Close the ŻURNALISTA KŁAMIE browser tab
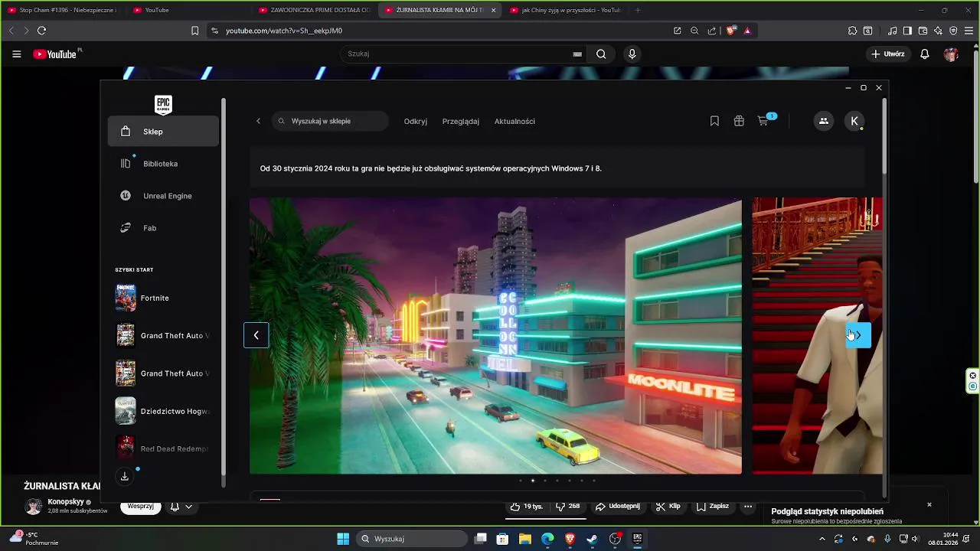 point(493,10)
